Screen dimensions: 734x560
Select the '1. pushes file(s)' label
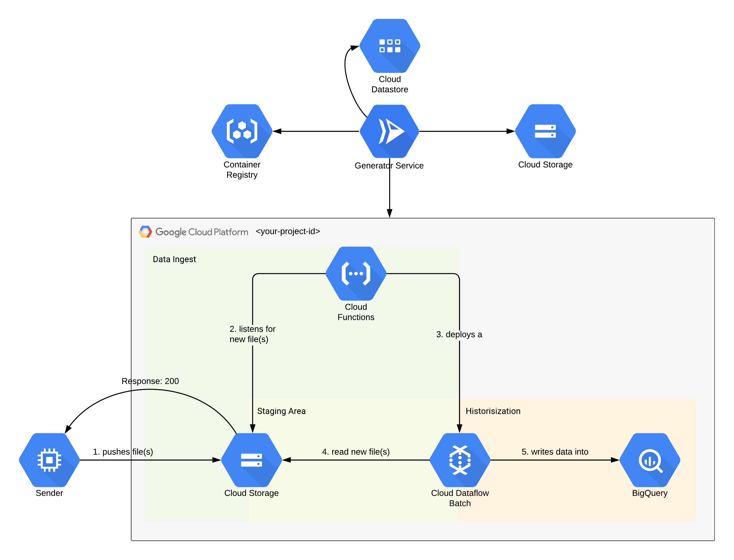pyautogui.click(x=123, y=452)
